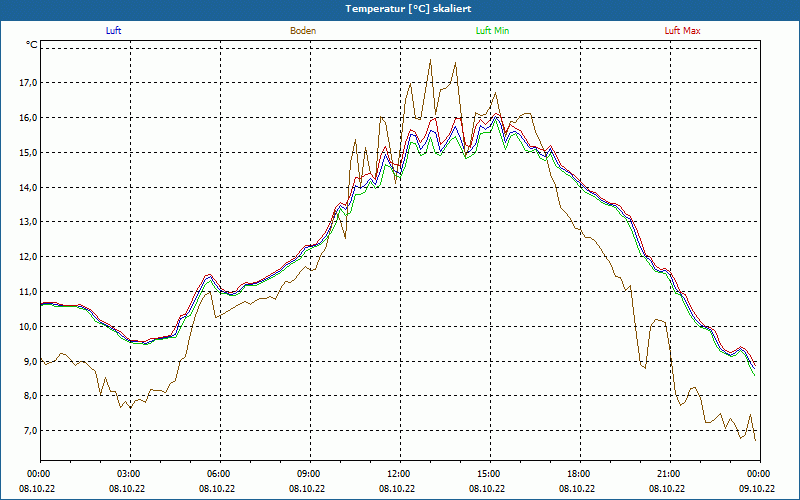
Task: Click the 'Luft Max' legend label
Action: click(x=682, y=31)
